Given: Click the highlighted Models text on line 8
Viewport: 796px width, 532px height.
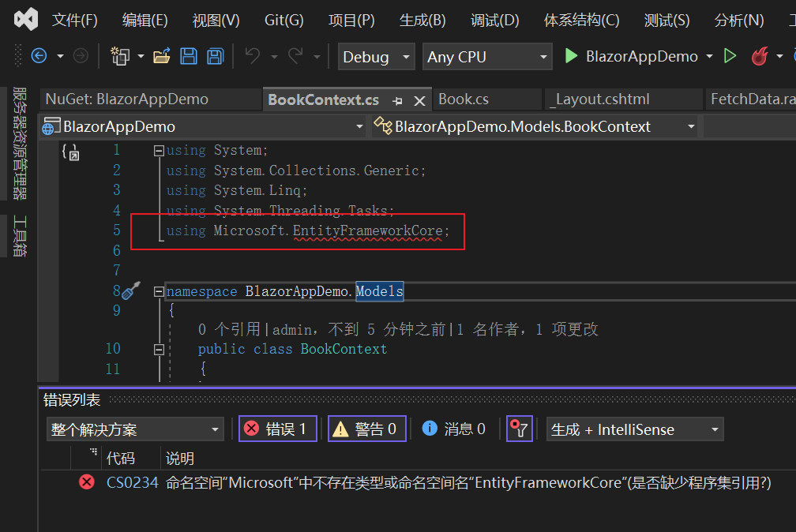Looking at the screenshot, I should click(x=379, y=291).
